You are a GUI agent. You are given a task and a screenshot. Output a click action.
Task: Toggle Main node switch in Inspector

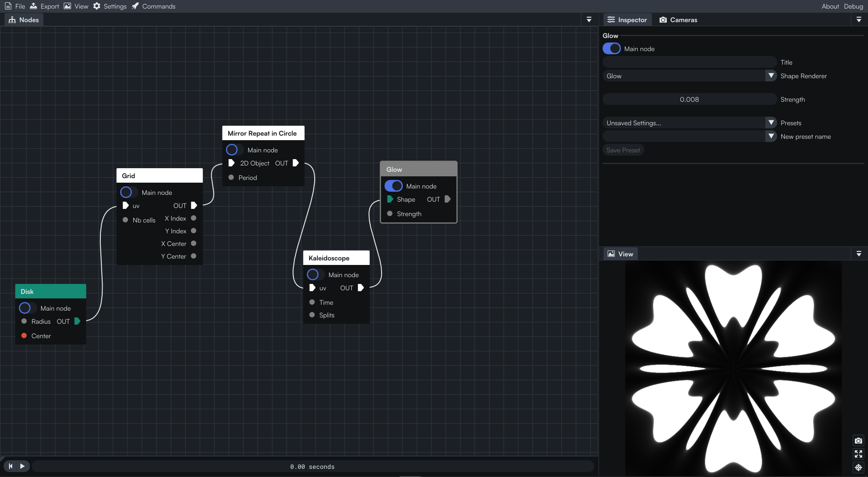(612, 49)
